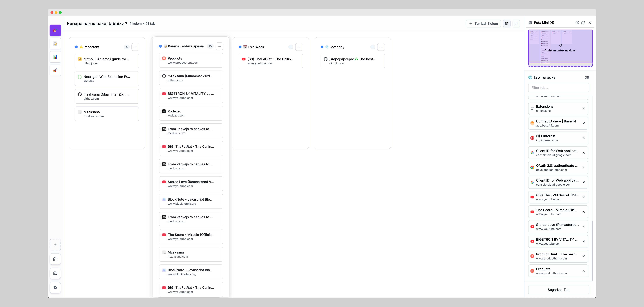Viewport: 644px width, 307px height.
Task: Open the rocket workspace icon
Action: 55,70
